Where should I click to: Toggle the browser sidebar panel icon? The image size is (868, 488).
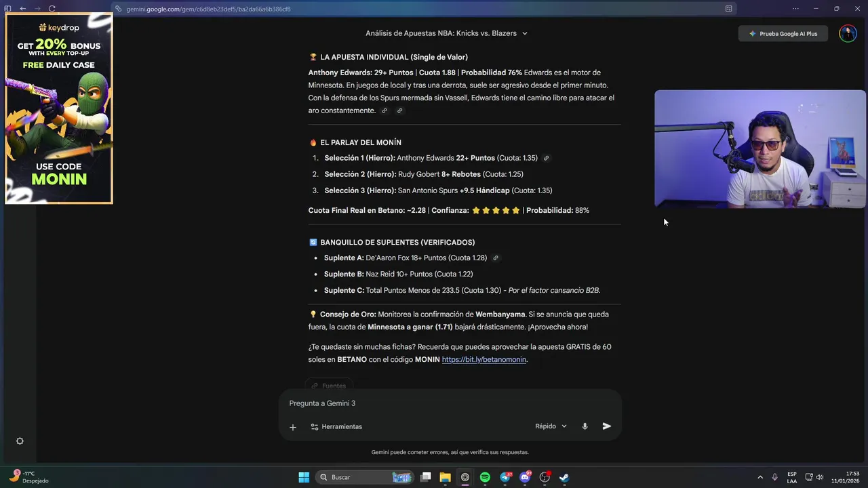point(8,9)
